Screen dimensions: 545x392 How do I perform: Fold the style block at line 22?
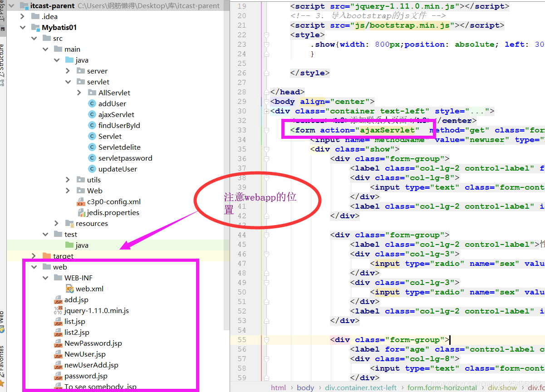pos(266,35)
